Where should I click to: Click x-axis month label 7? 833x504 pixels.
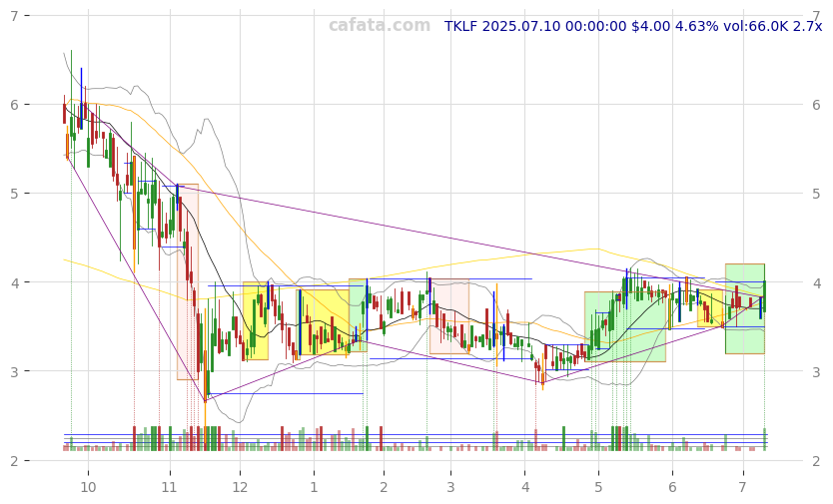click(x=743, y=487)
